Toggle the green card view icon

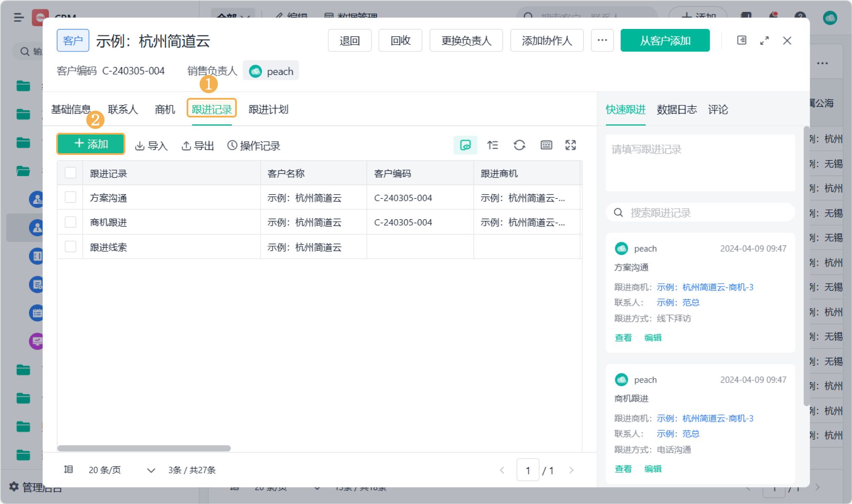click(x=465, y=145)
